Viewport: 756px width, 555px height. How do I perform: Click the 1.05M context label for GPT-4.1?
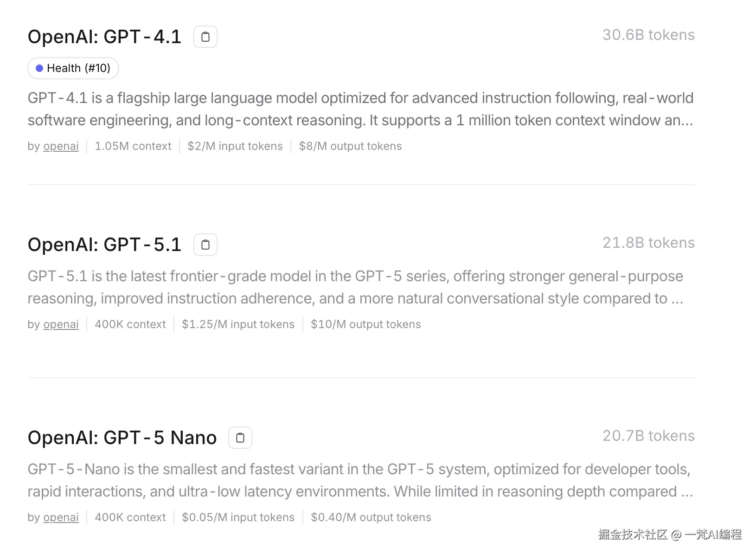133,146
